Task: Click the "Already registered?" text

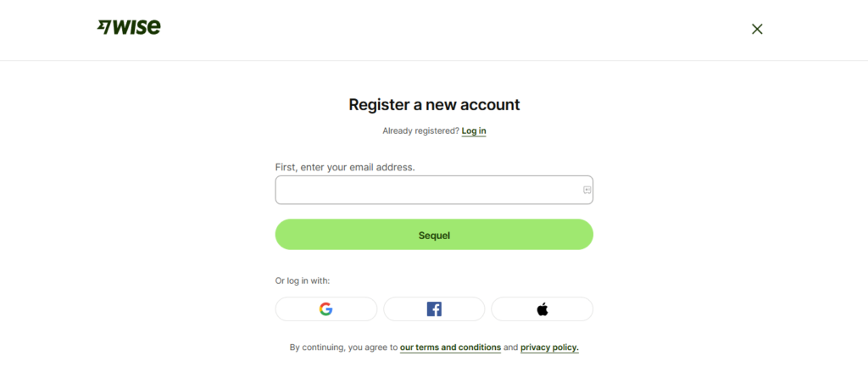Action: [x=420, y=131]
